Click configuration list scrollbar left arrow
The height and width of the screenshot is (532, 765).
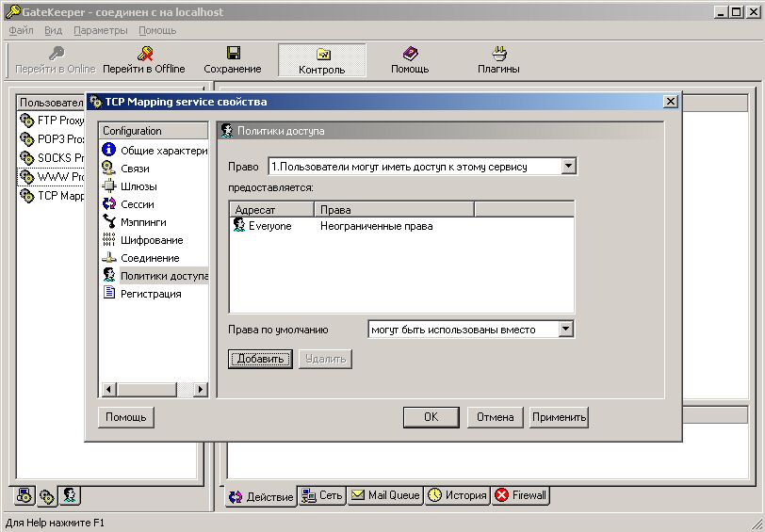[x=108, y=389]
